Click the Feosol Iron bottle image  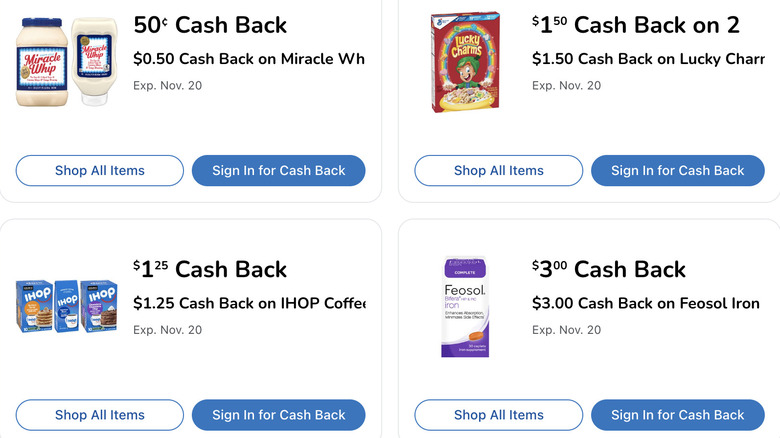[x=464, y=307]
